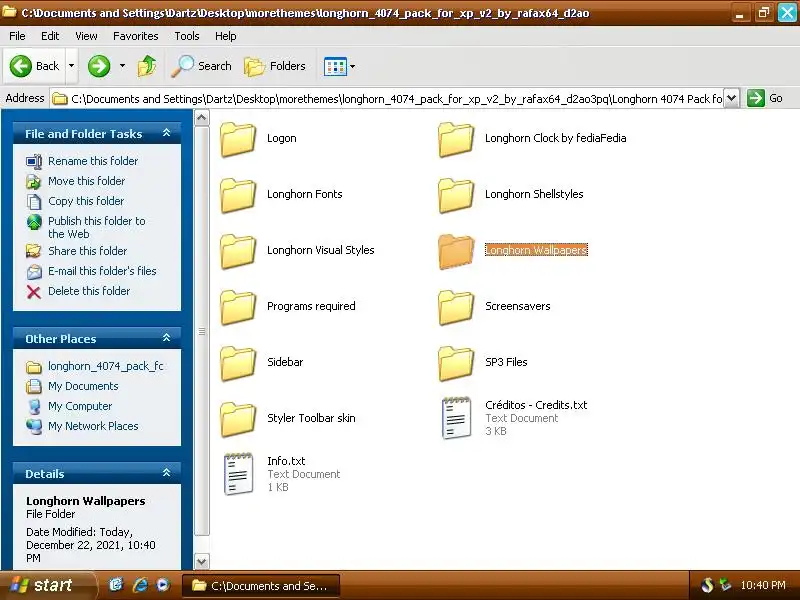Screen dimensions: 800x600
Task: Open the Help menu
Action: pos(226,36)
